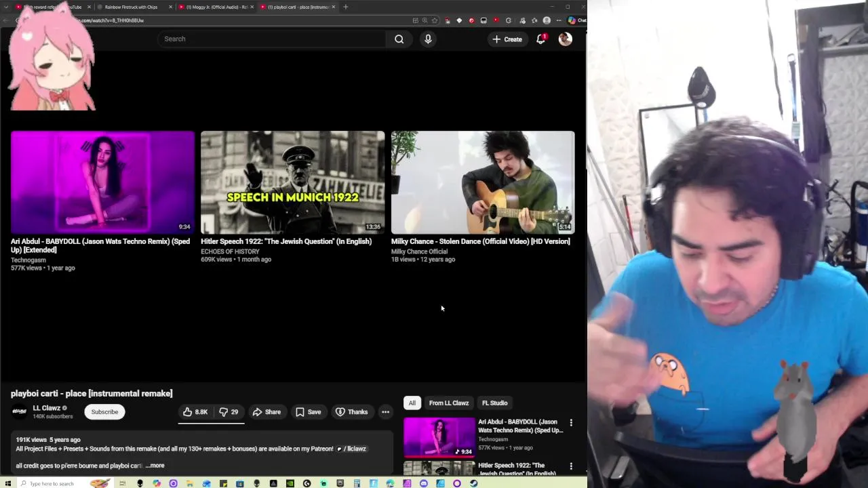
Task: Close the Rainbow Firetruck with Chips tab
Action: pyautogui.click(x=170, y=7)
